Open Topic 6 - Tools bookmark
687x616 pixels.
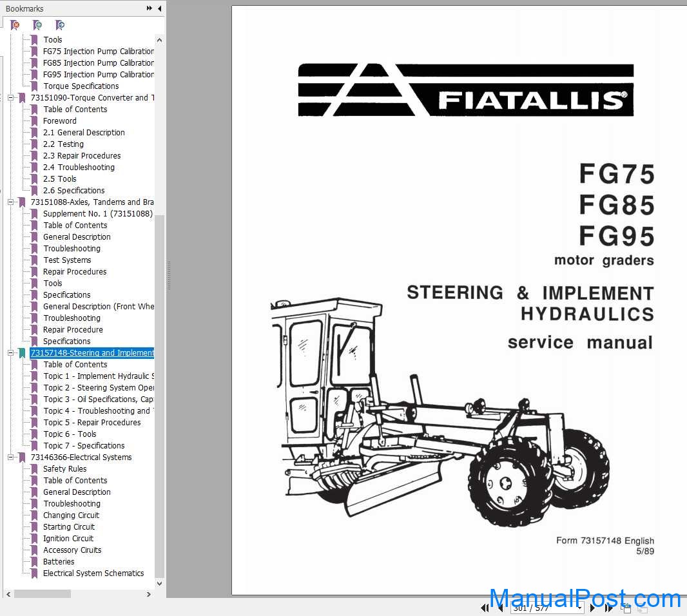70,434
